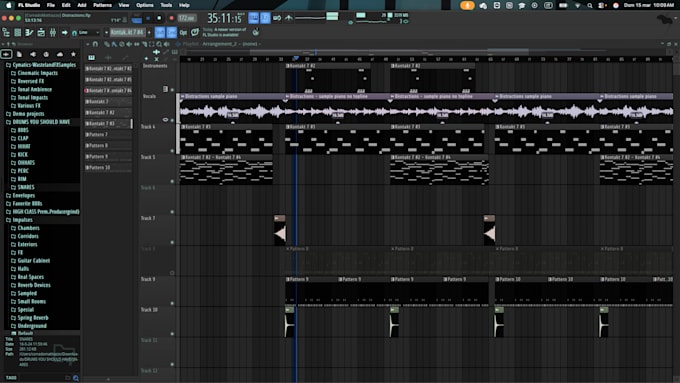Select the mute tool in playlist toolbar
The height and width of the screenshot is (383, 680).
(x=129, y=44)
